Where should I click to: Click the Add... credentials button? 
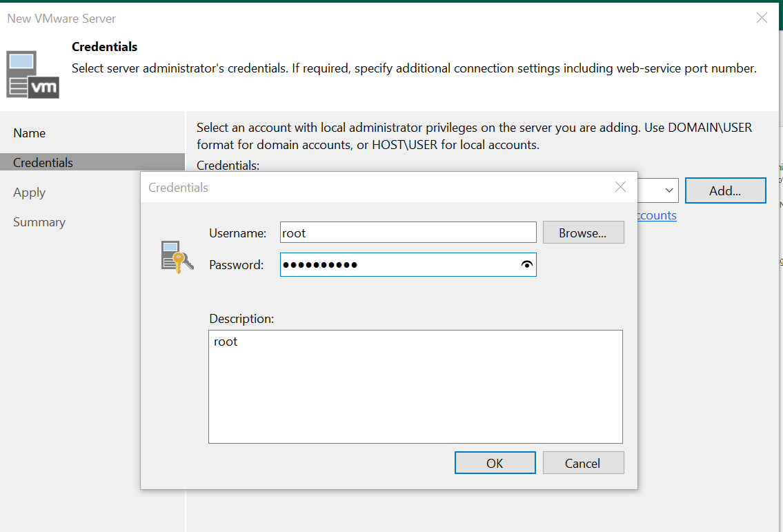[725, 191]
